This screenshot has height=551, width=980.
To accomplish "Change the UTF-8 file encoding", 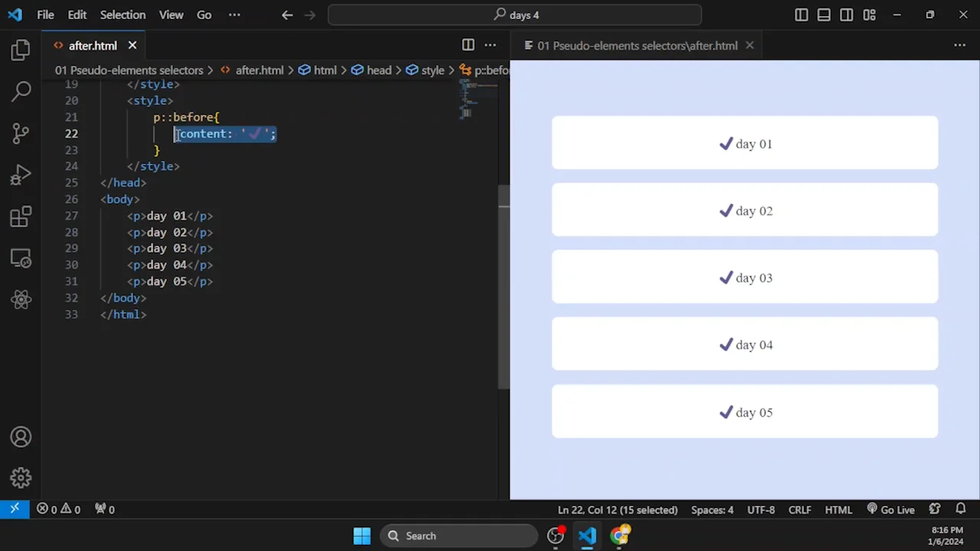I will (761, 510).
